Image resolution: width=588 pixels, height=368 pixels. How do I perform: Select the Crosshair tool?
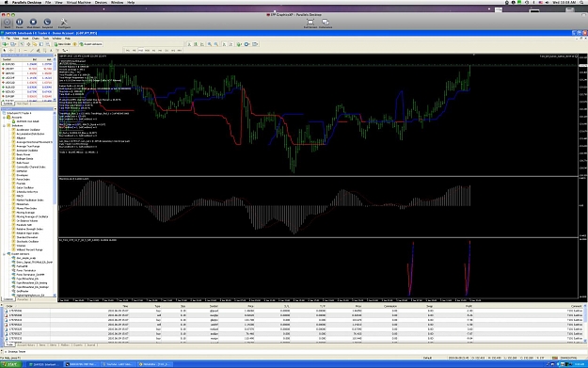click(x=11, y=50)
